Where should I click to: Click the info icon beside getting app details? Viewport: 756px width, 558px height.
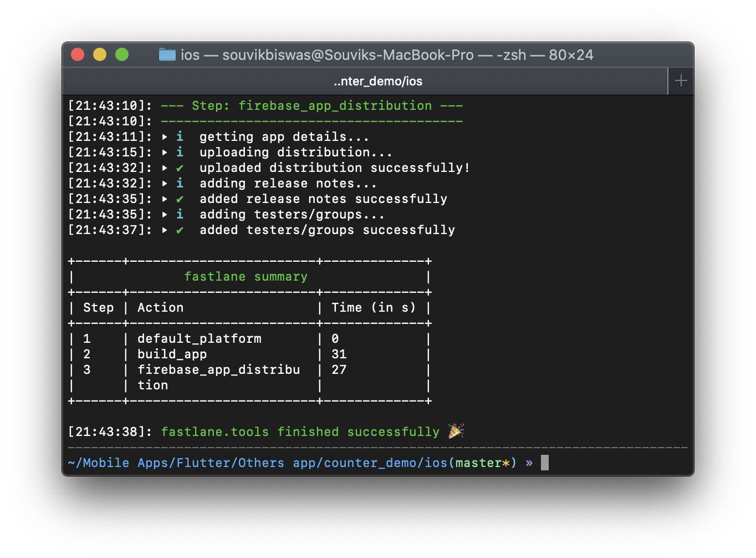pyautogui.click(x=180, y=136)
